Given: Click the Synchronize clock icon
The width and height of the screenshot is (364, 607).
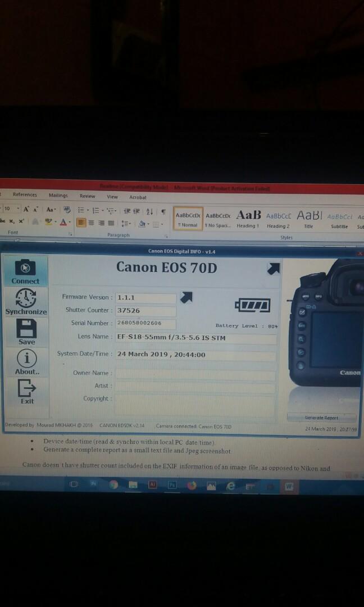Looking at the screenshot, I should pos(25,298).
